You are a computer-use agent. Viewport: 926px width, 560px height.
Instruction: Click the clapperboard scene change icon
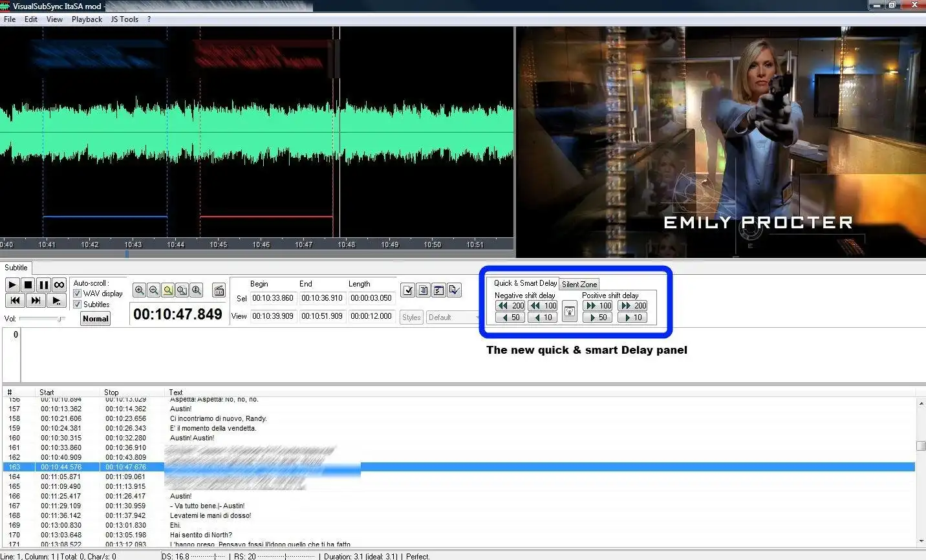click(x=219, y=290)
